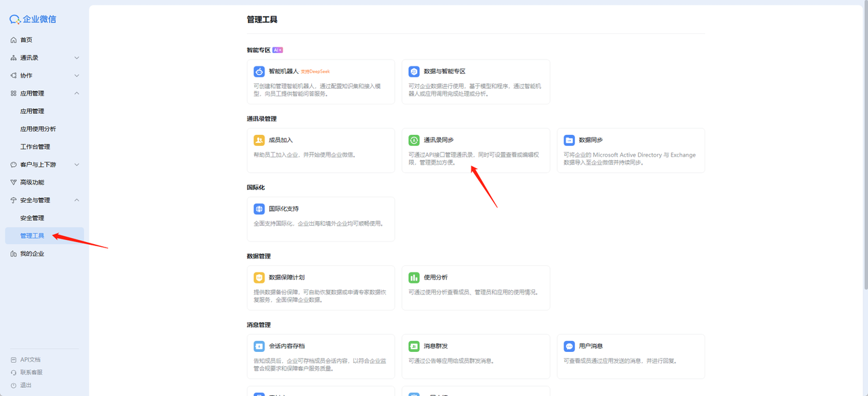Click the 我的企业 building icon
Viewport: 868px width, 396px height.
(14, 254)
